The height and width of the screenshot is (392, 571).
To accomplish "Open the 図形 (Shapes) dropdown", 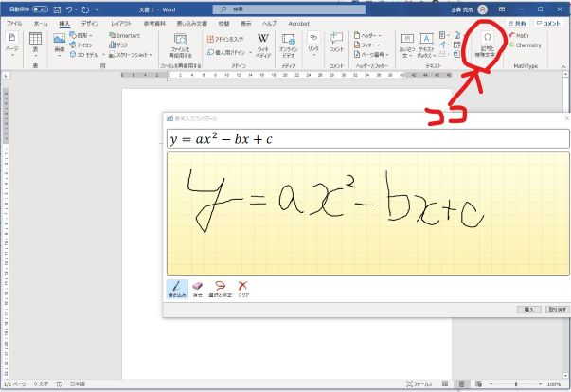I will pyautogui.click(x=81, y=35).
